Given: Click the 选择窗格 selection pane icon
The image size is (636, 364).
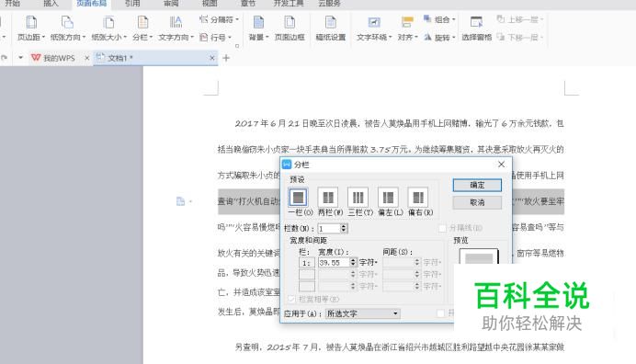Looking at the screenshot, I should click(477, 28).
